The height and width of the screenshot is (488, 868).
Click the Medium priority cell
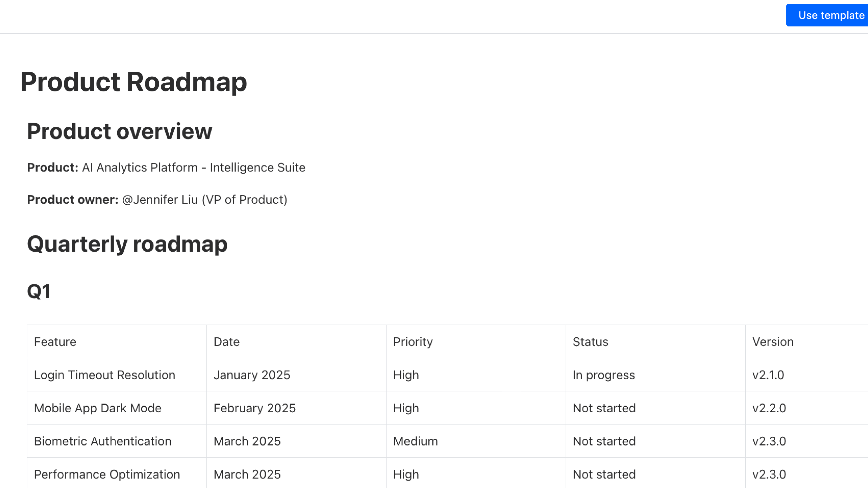(x=415, y=441)
